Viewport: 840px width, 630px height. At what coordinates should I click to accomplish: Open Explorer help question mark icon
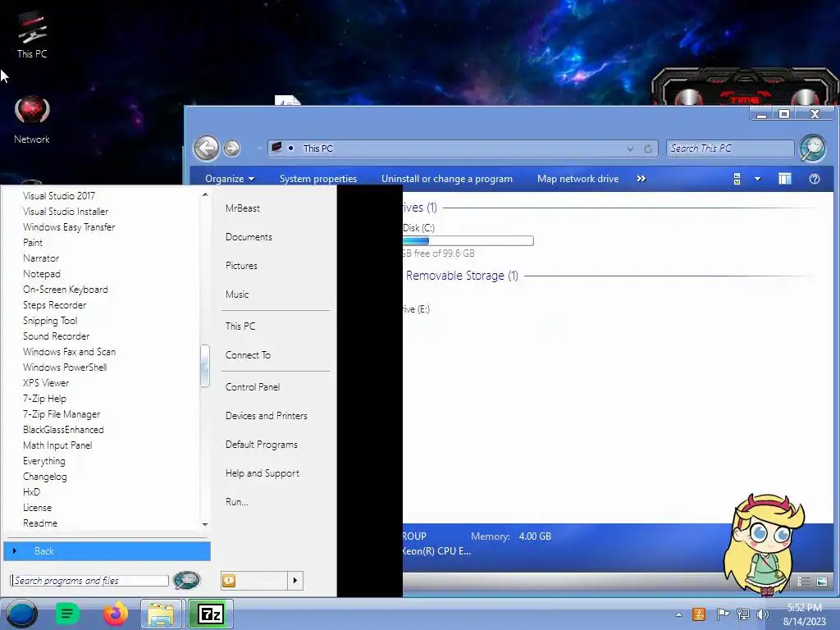(815, 179)
